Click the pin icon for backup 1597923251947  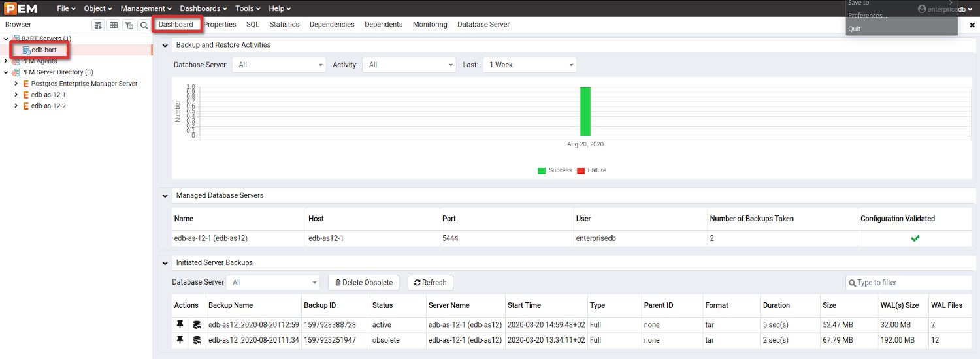180,339
